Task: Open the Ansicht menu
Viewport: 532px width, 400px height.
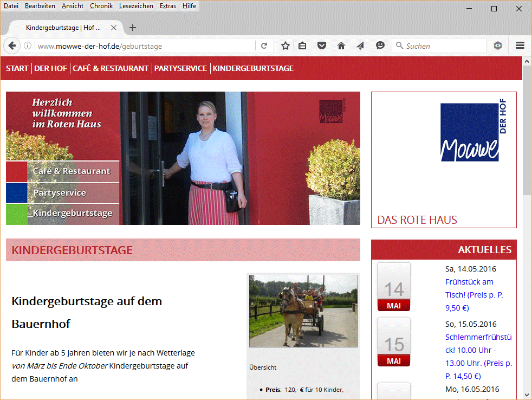Action: pos(72,6)
